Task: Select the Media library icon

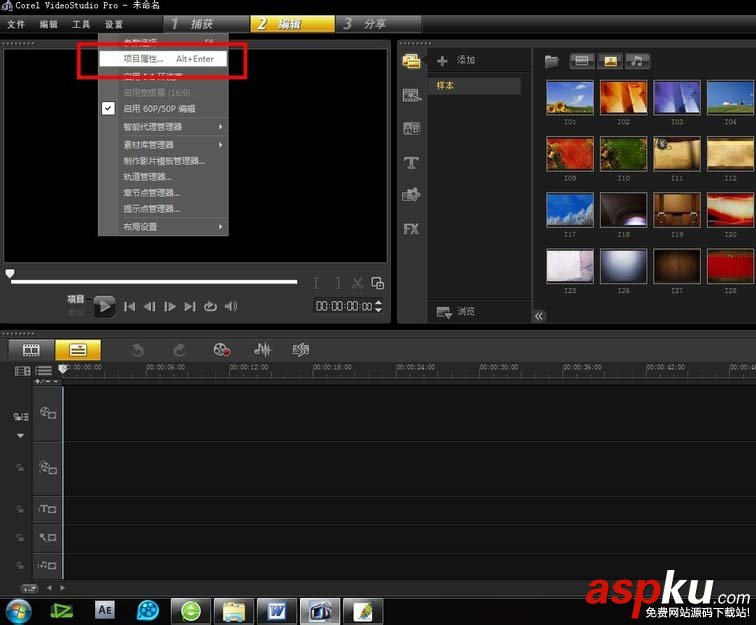Action: (411, 61)
